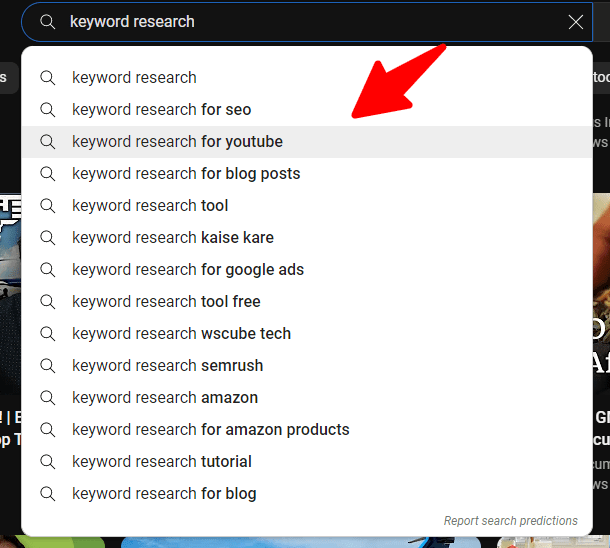Open the Report search predictions link
The width and height of the screenshot is (610, 548).
click(510, 521)
